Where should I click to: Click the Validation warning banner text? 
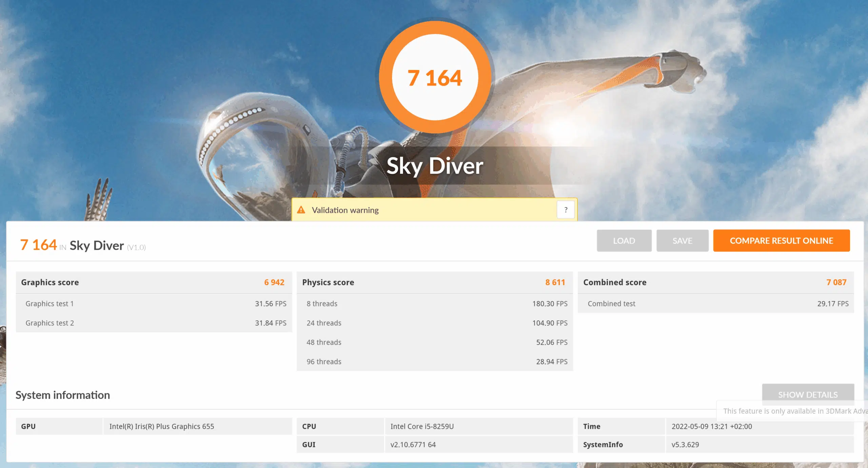click(345, 210)
